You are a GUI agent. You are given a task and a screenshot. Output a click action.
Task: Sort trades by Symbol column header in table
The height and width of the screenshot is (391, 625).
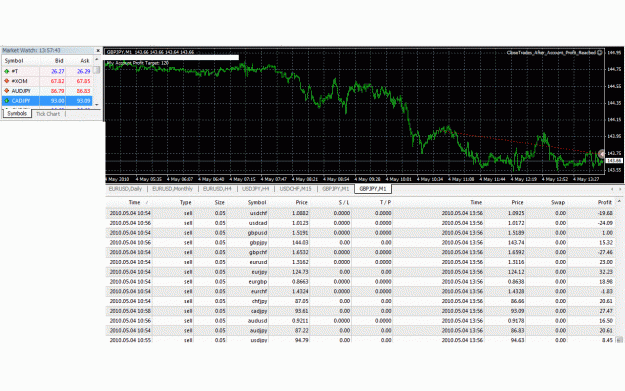257,202
